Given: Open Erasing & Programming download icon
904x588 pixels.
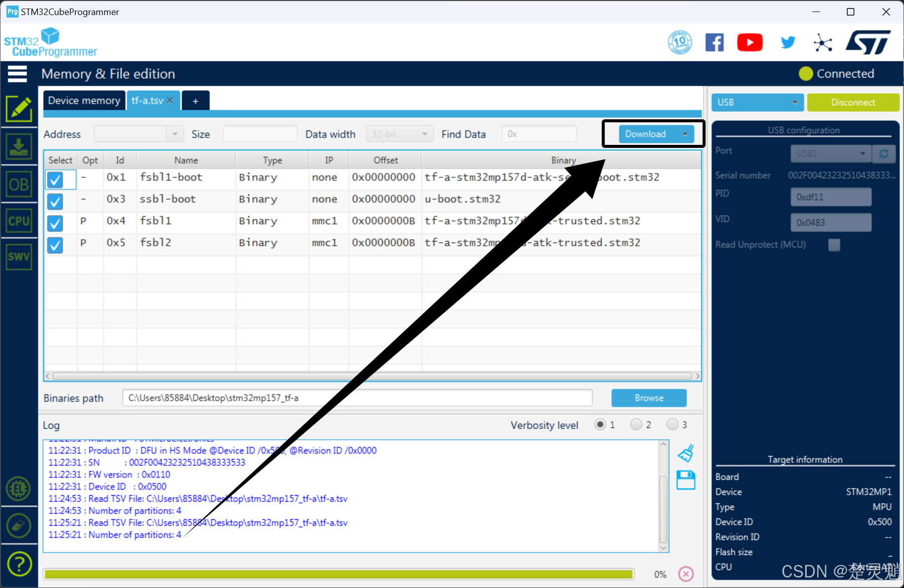Looking at the screenshot, I should (x=19, y=147).
